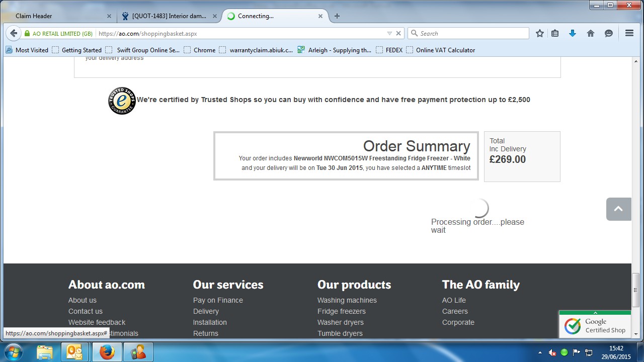
Task: Click the scrollbar down arrow
Action: [636, 334]
